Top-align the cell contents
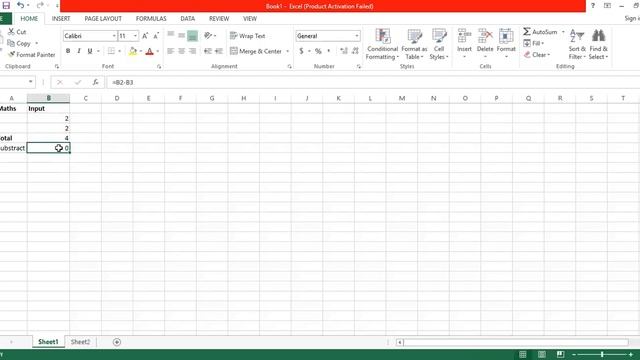640x360 pixels. (171, 36)
